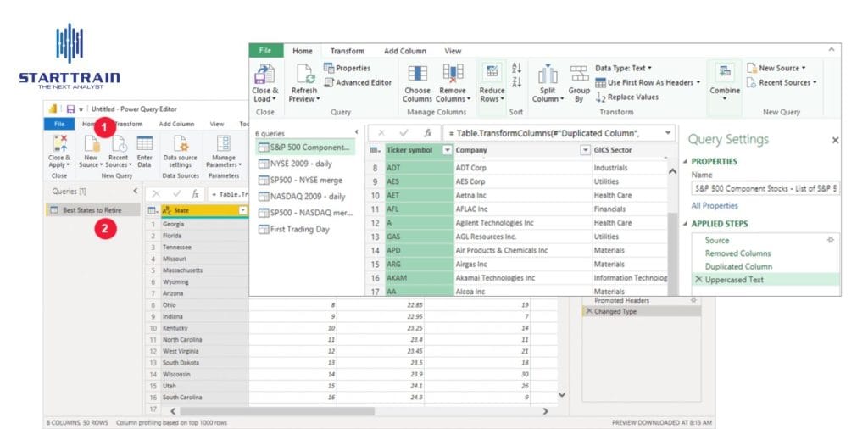Select the S&P 500 Component query

(305, 148)
